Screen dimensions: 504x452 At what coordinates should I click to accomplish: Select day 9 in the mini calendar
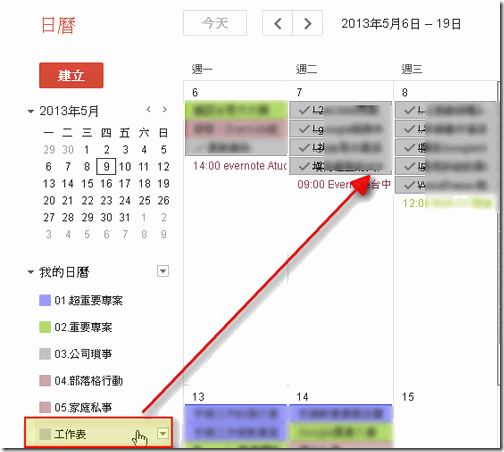point(106,166)
